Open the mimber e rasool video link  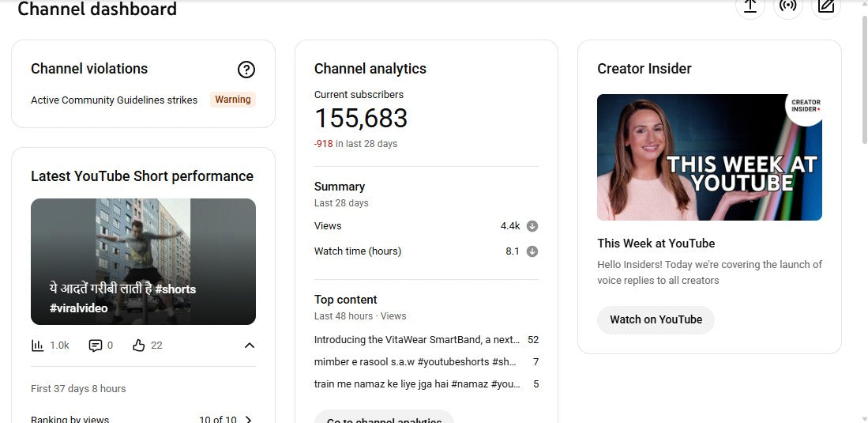(415, 362)
